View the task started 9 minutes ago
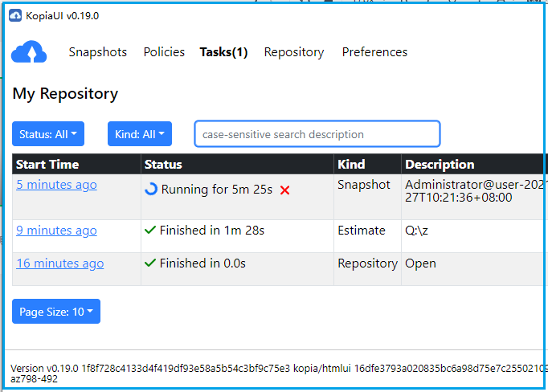 [x=56, y=231]
